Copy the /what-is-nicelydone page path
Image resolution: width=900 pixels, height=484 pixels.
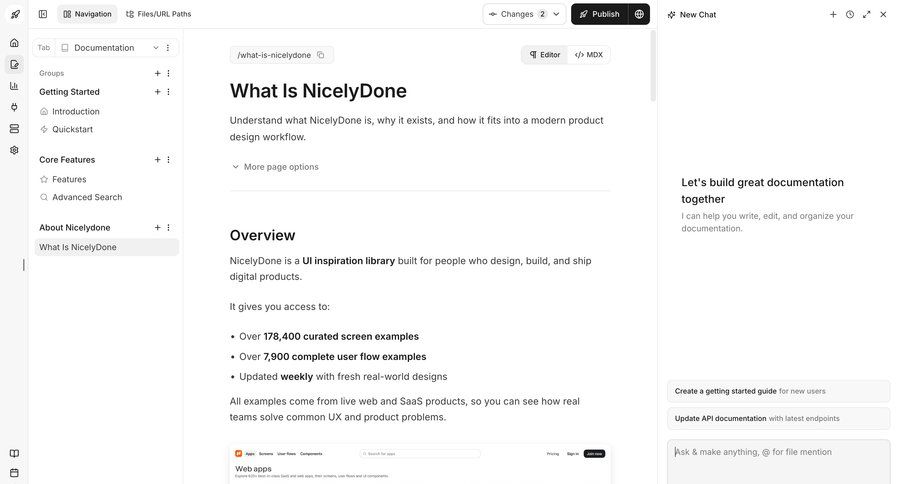[322, 55]
